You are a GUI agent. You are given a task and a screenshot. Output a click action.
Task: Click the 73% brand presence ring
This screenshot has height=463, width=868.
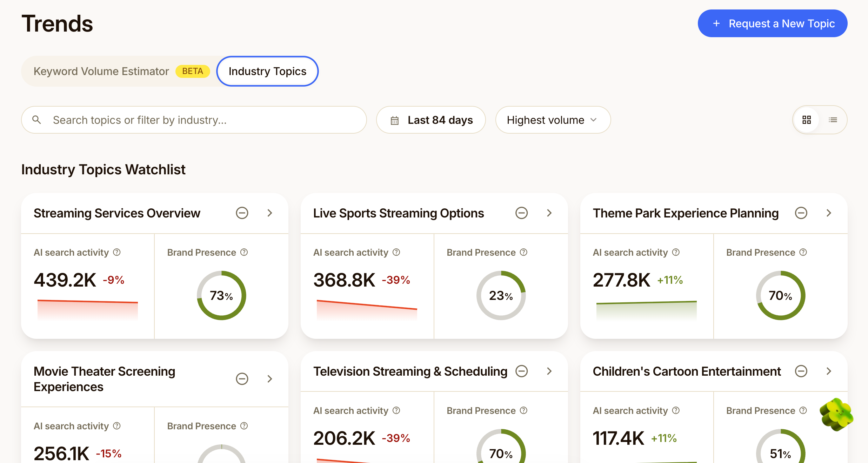click(x=221, y=295)
